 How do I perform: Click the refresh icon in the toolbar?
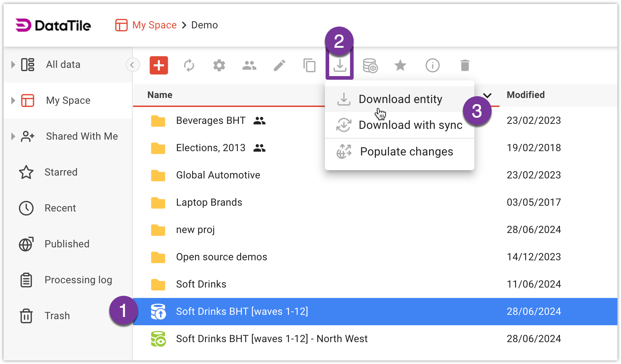(x=189, y=65)
